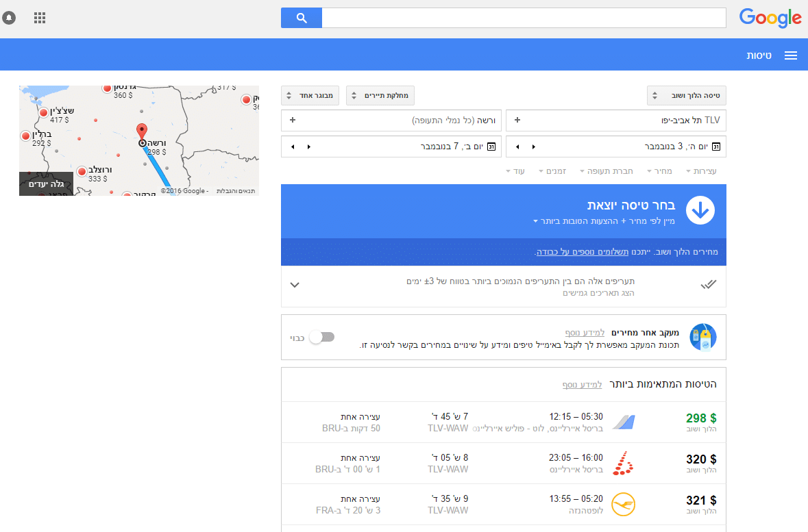Open למידע נוסף link in price tracking
The image size is (808, 532).
[x=585, y=333]
